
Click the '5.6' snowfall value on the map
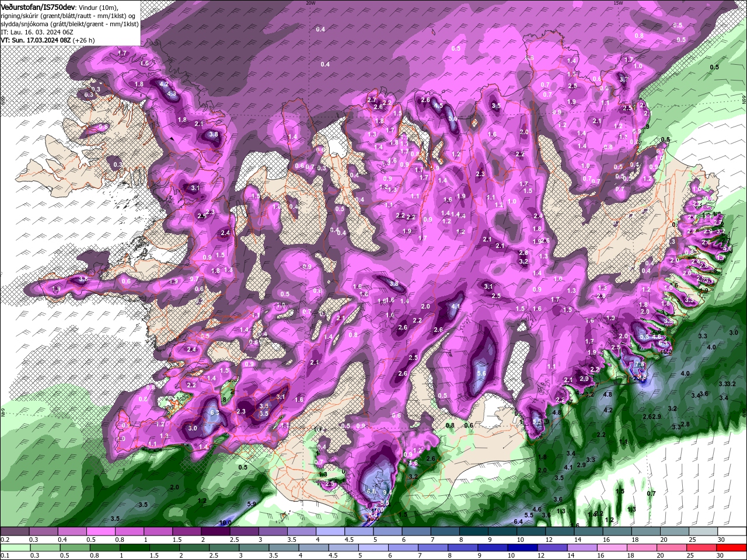pos(481,373)
